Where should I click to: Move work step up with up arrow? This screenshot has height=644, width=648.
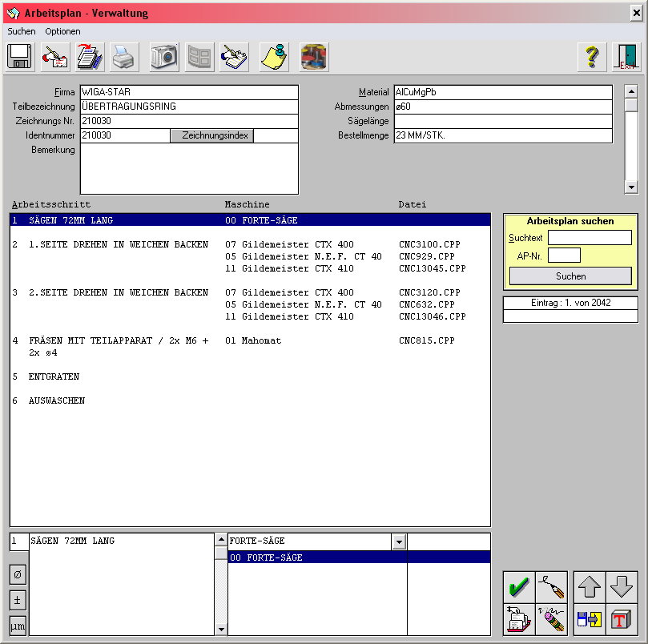pyautogui.click(x=590, y=586)
